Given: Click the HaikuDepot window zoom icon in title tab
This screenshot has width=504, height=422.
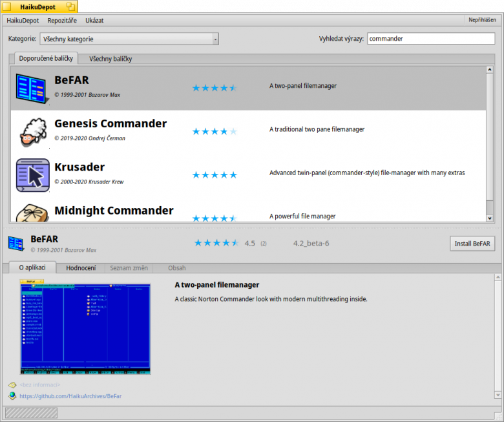Looking at the screenshot, I should [70, 6].
